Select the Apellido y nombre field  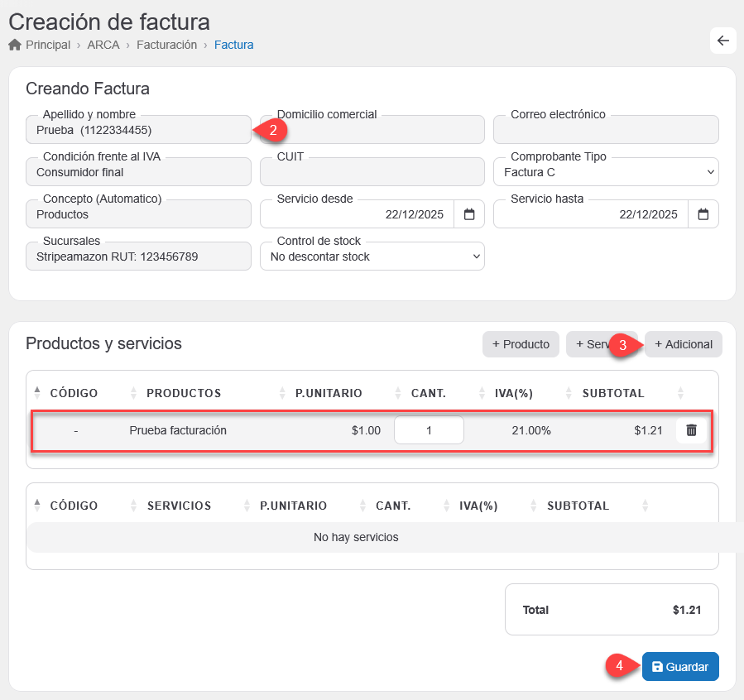click(x=137, y=130)
